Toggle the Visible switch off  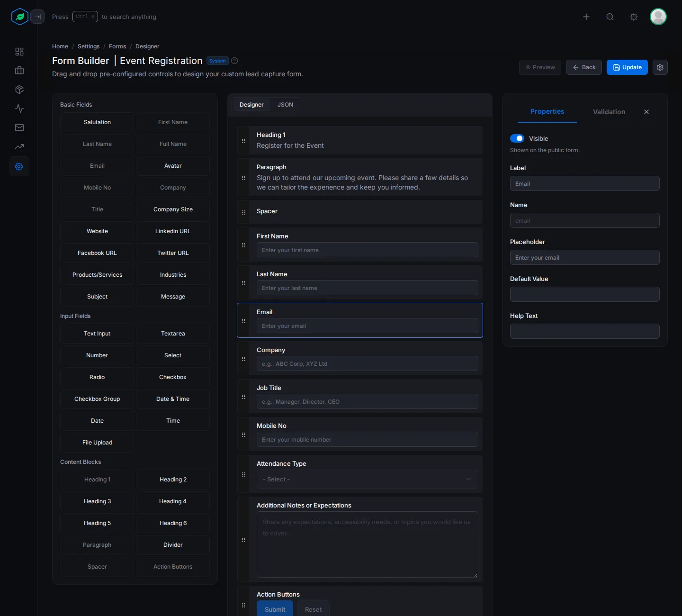click(517, 138)
